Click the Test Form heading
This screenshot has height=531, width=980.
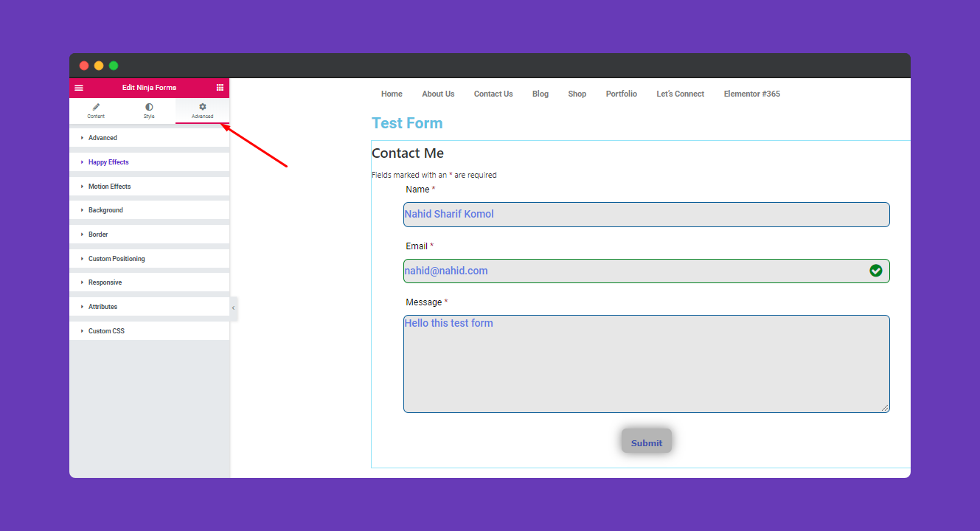pyautogui.click(x=407, y=123)
